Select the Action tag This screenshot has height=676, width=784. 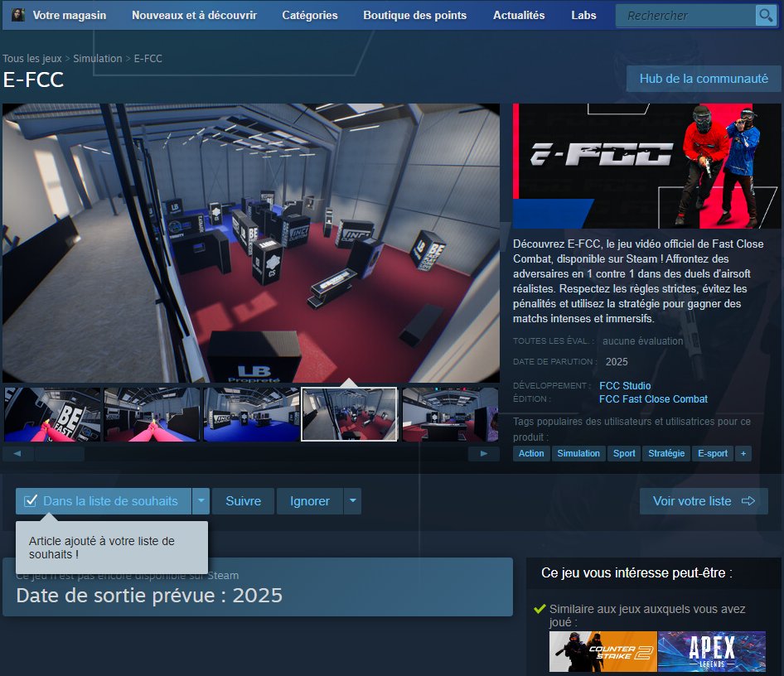531,454
